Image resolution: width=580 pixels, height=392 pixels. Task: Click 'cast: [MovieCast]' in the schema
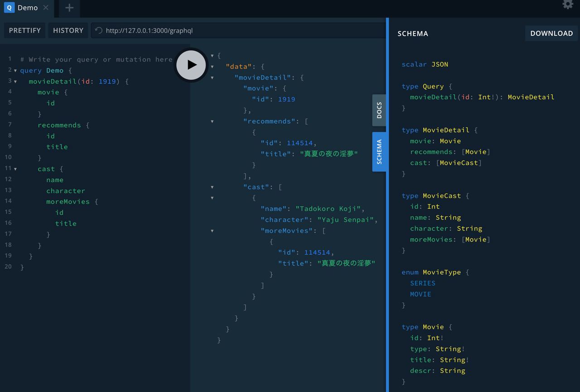tap(446, 163)
